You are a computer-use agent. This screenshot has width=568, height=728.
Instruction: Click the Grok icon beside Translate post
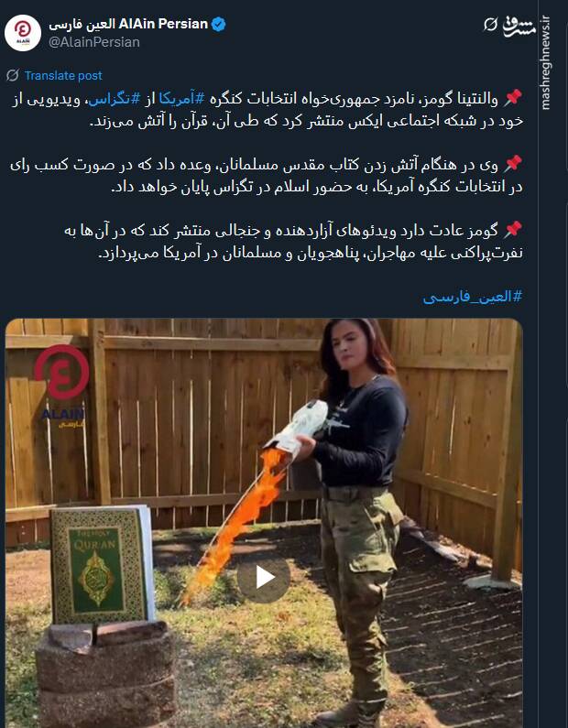13,75
